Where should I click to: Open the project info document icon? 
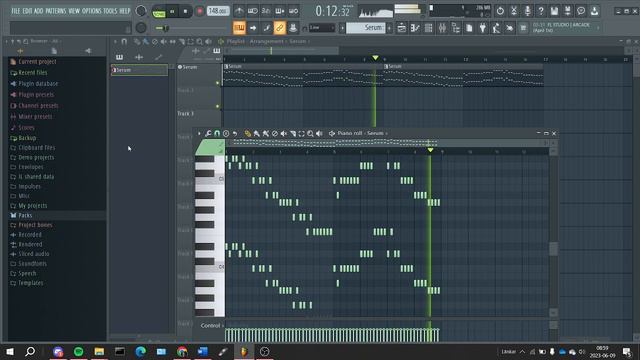[x=469, y=28]
